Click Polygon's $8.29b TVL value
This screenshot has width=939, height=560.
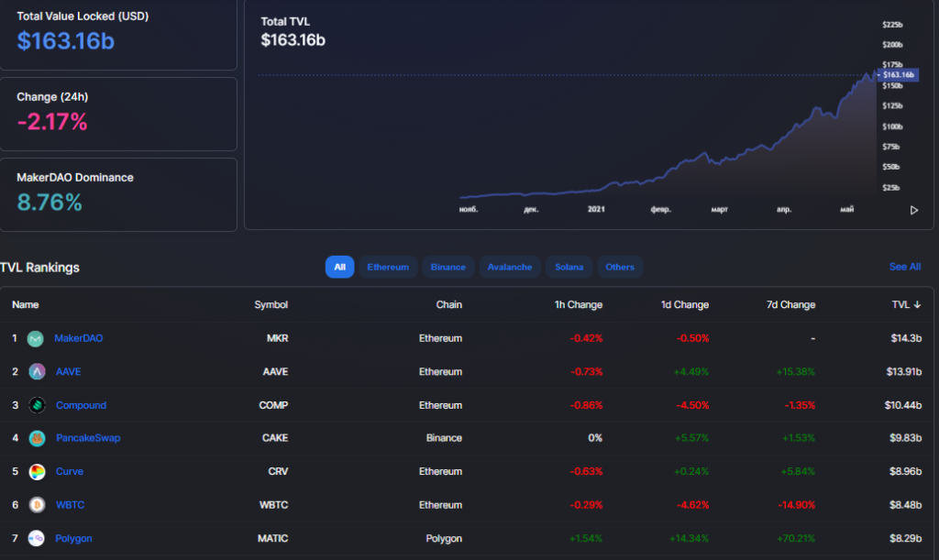pos(905,539)
